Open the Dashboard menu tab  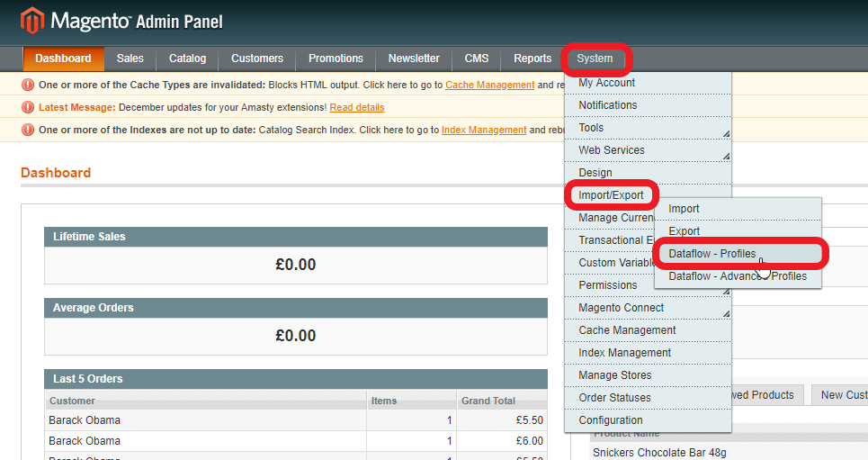63,59
